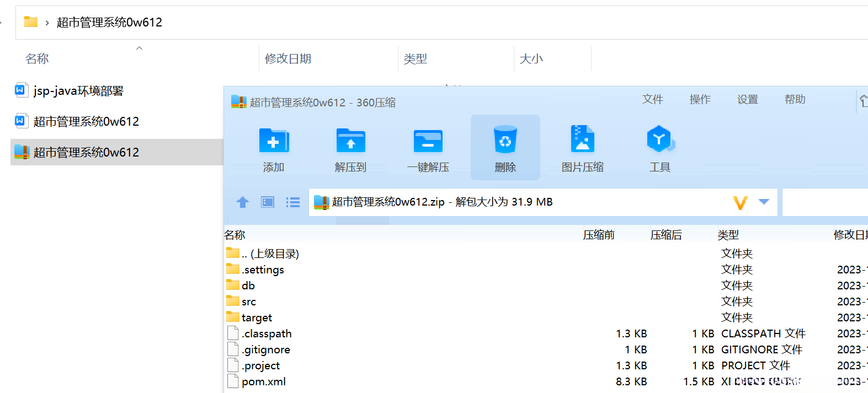
Task: Expand the archive path dropdown arrow
Action: (x=764, y=202)
